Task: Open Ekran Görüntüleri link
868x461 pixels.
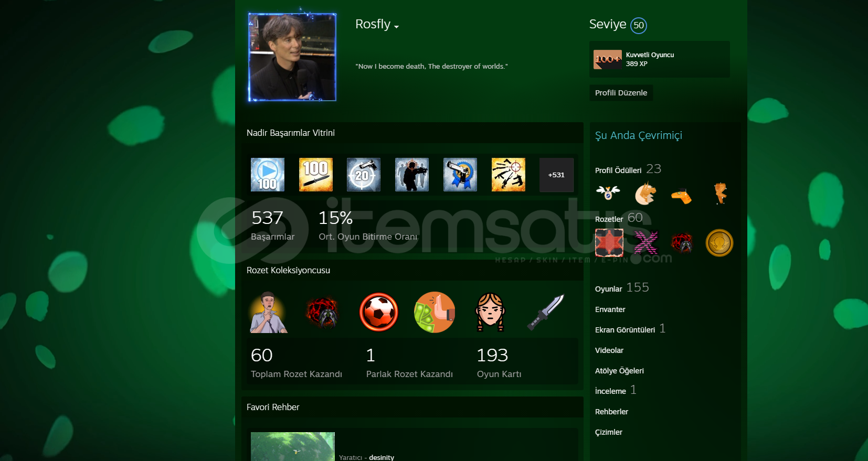Action: click(x=630, y=329)
